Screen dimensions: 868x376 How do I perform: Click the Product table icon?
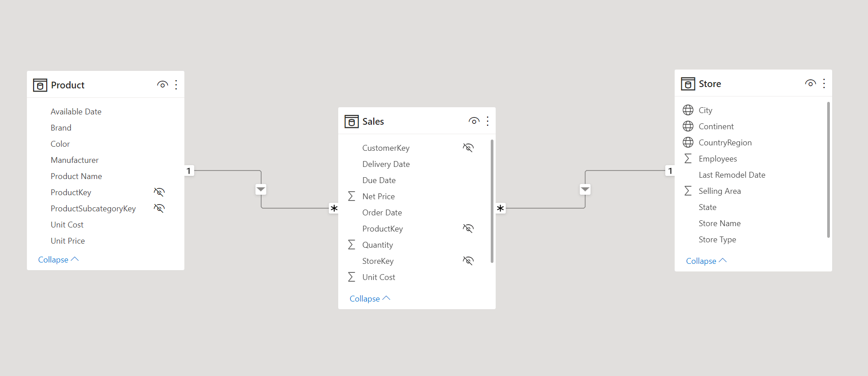click(x=40, y=85)
